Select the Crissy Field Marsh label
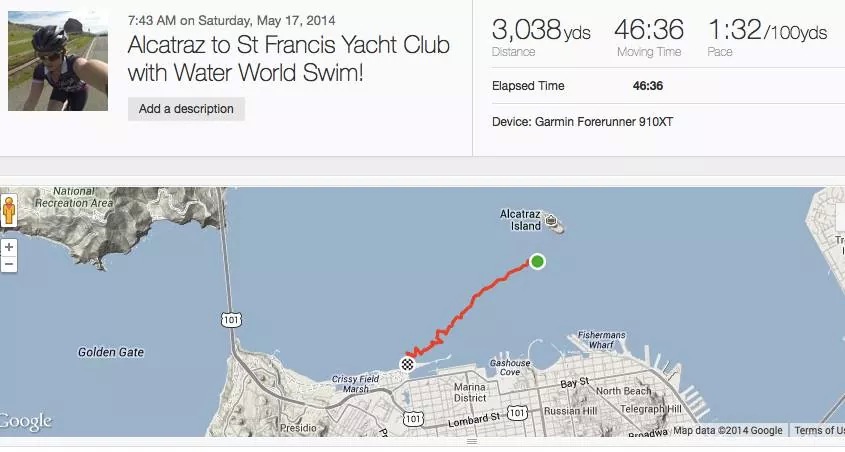 coord(355,385)
